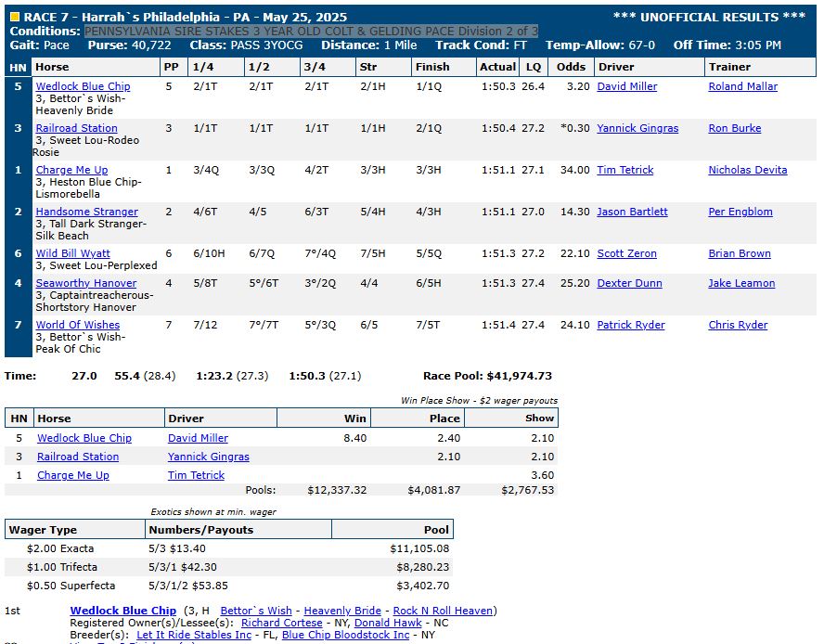Click Seaworthy Hanover horse link

[85, 283]
